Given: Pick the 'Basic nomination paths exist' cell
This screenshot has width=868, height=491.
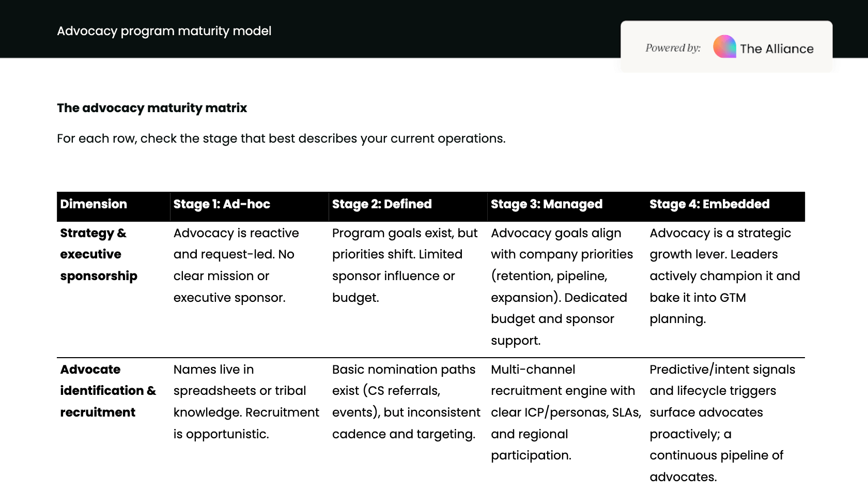Looking at the screenshot, I should coord(406,402).
